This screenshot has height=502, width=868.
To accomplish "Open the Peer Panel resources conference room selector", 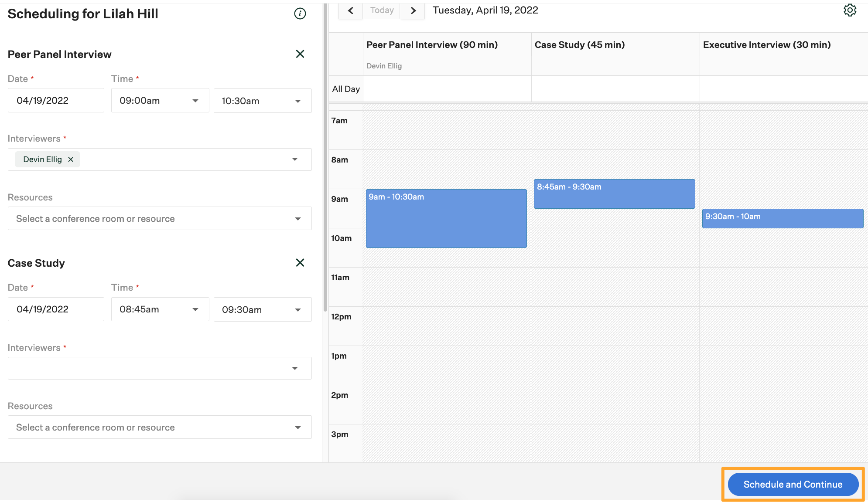I will point(159,218).
